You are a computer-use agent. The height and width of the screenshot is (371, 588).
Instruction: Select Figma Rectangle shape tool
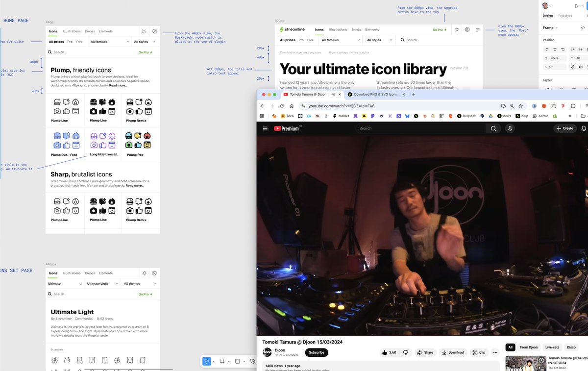237,361
